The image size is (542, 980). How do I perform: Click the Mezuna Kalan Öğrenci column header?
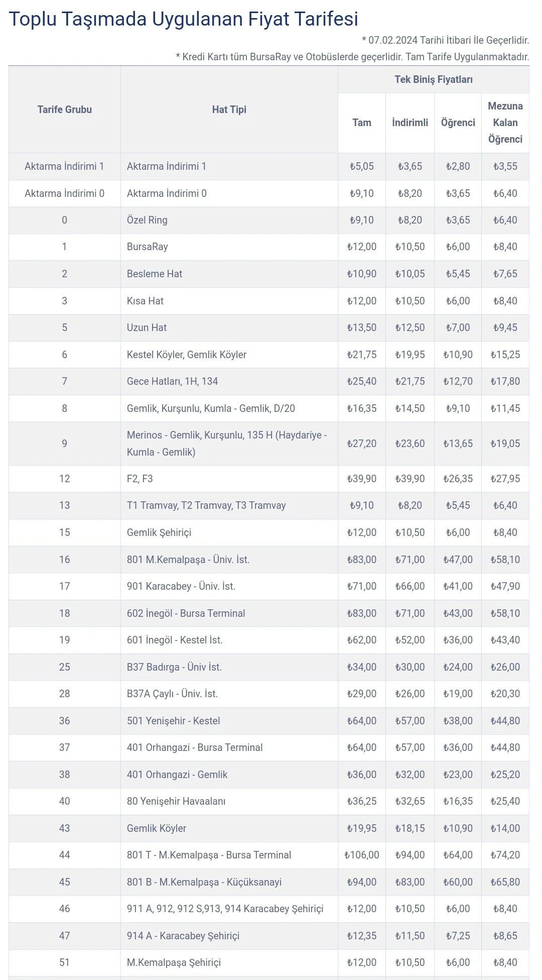coord(505,123)
